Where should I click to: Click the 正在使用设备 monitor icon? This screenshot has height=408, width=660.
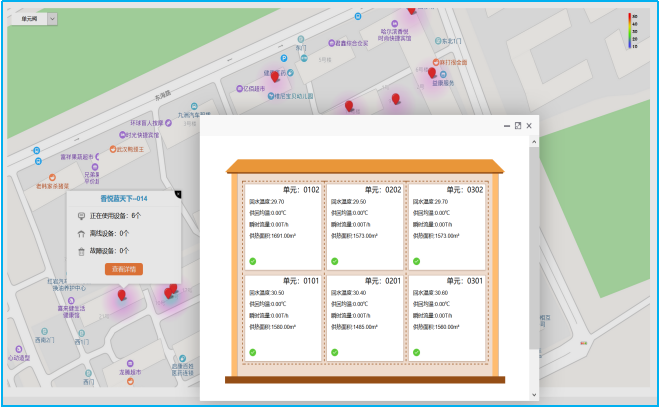click(81, 215)
